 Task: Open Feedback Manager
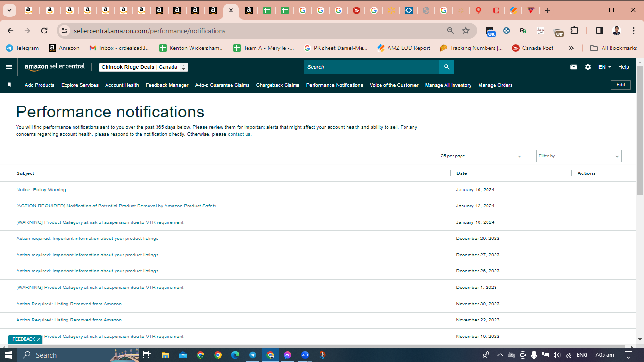coord(167,85)
